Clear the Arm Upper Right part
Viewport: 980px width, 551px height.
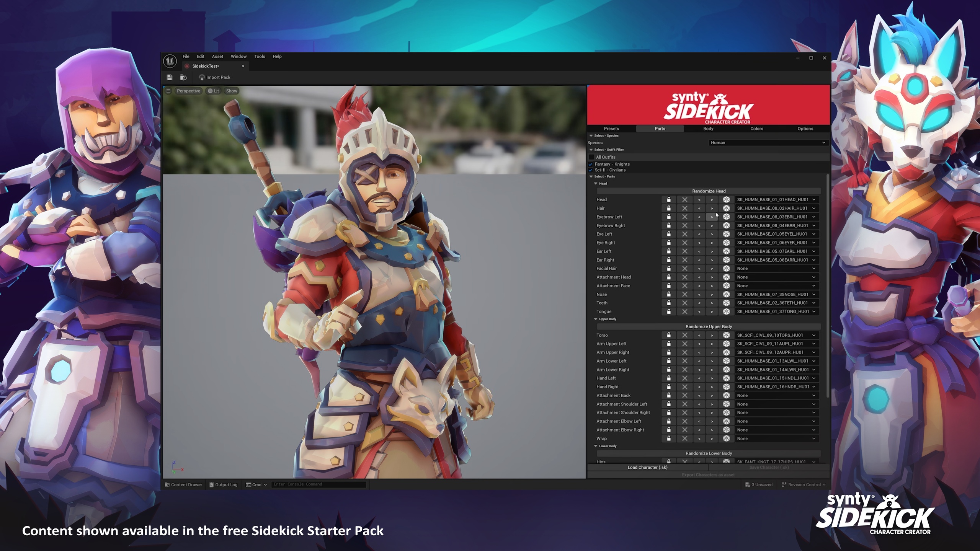coord(684,352)
